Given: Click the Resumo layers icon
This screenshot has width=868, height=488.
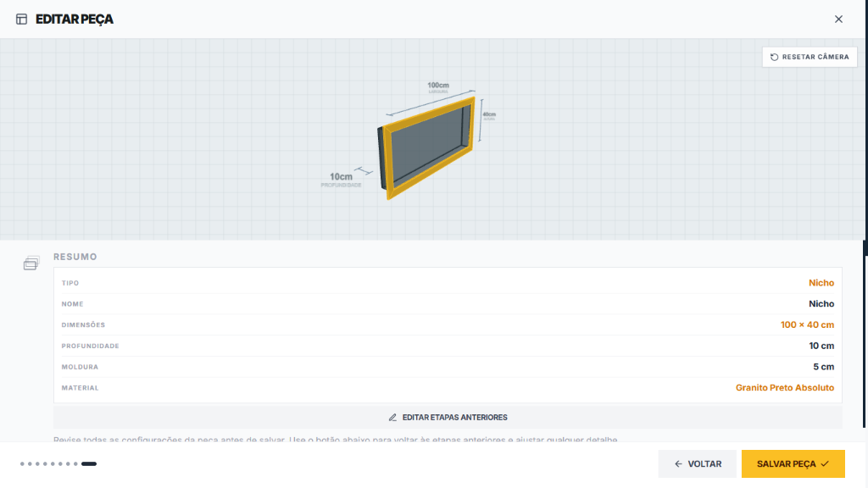Looking at the screenshot, I should coord(31,263).
